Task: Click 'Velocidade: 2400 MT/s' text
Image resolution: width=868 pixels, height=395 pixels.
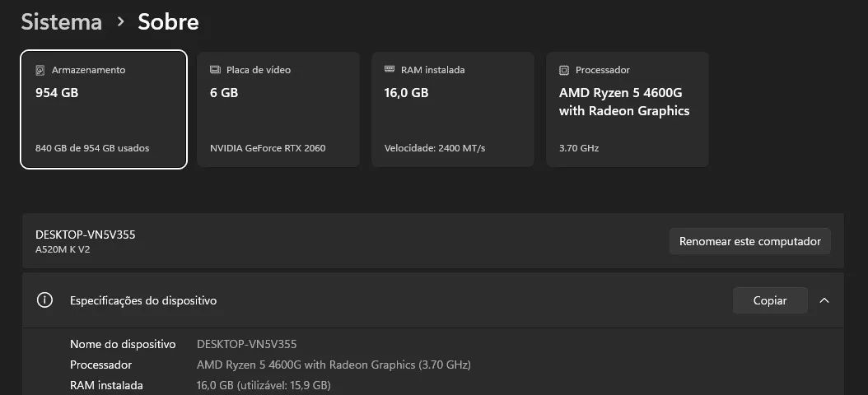Action: coord(435,148)
